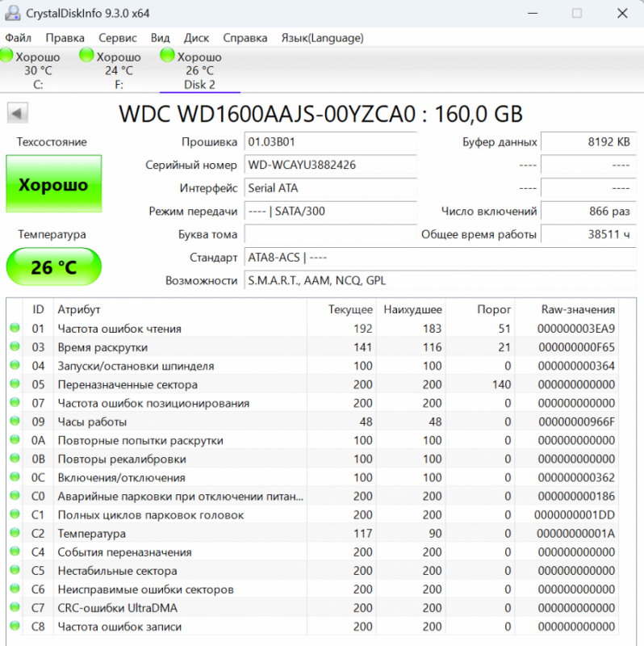Click the status dot for attribute C0

coord(15,495)
